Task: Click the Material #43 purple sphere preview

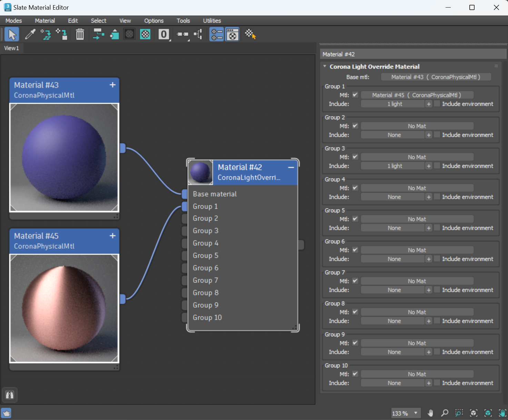Action: (x=64, y=157)
